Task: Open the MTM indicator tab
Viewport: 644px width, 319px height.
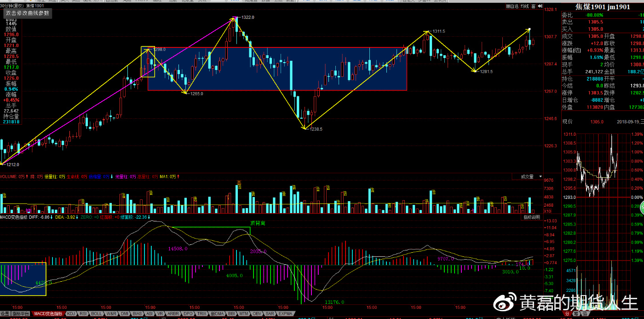Action: [x=244, y=314]
